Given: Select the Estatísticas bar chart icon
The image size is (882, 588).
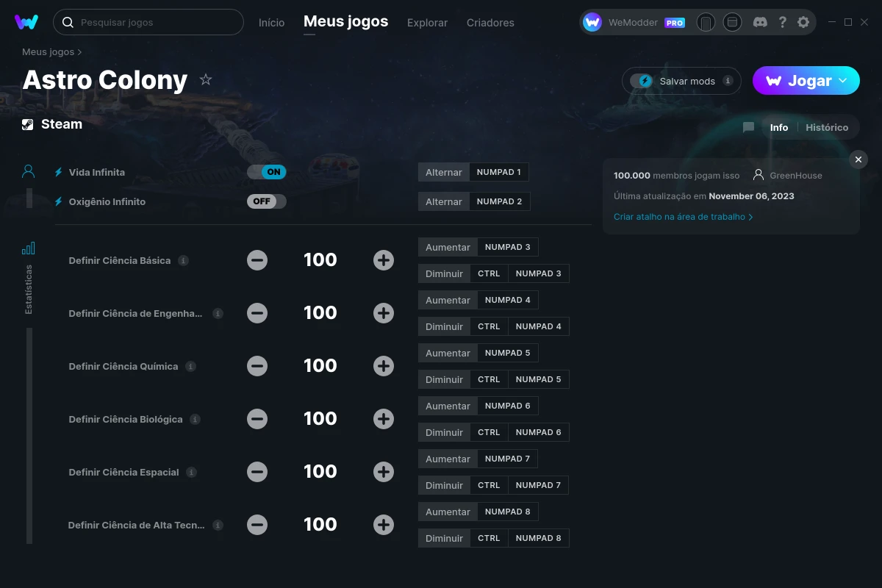Looking at the screenshot, I should (28, 248).
